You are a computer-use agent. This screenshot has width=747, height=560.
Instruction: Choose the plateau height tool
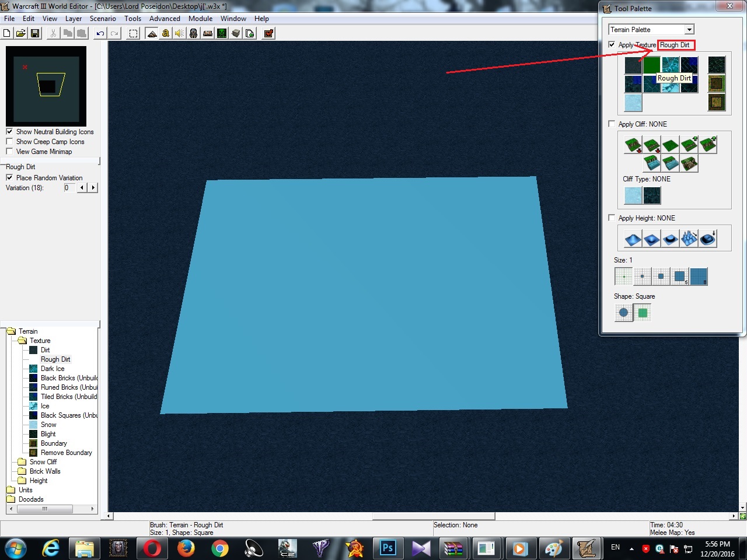point(670,238)
